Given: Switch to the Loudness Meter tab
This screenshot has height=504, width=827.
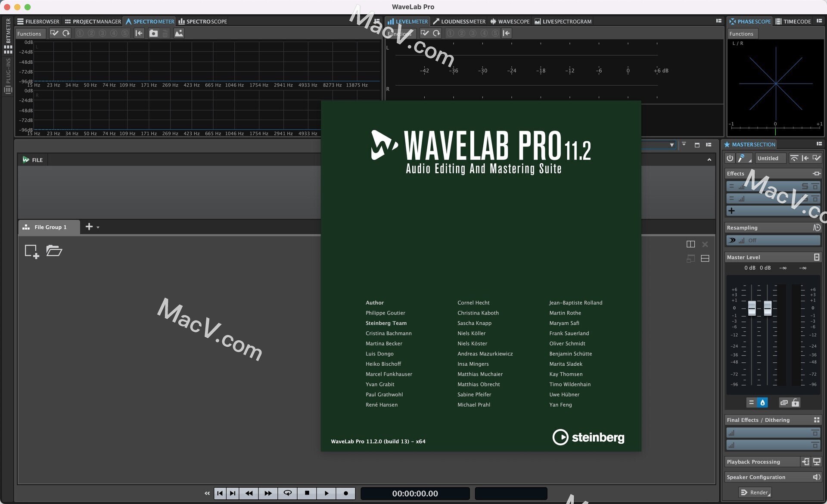Looking at the screenshot, I should 459,21.
